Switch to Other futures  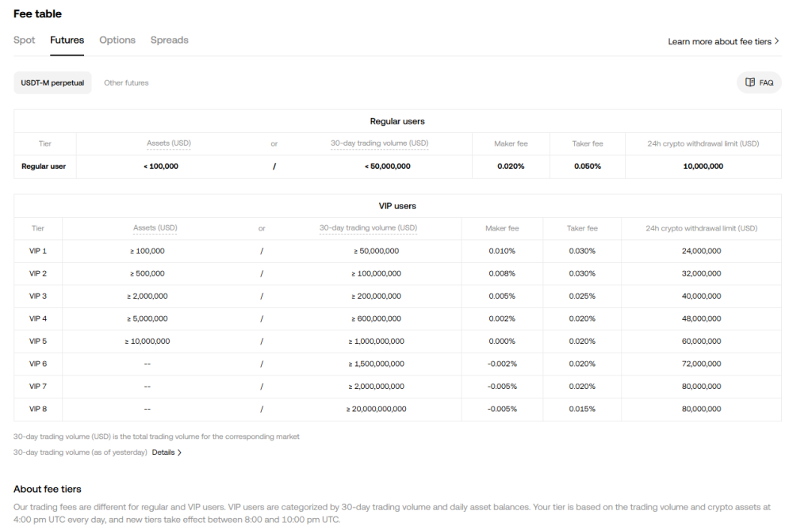[x=126, y=82]
